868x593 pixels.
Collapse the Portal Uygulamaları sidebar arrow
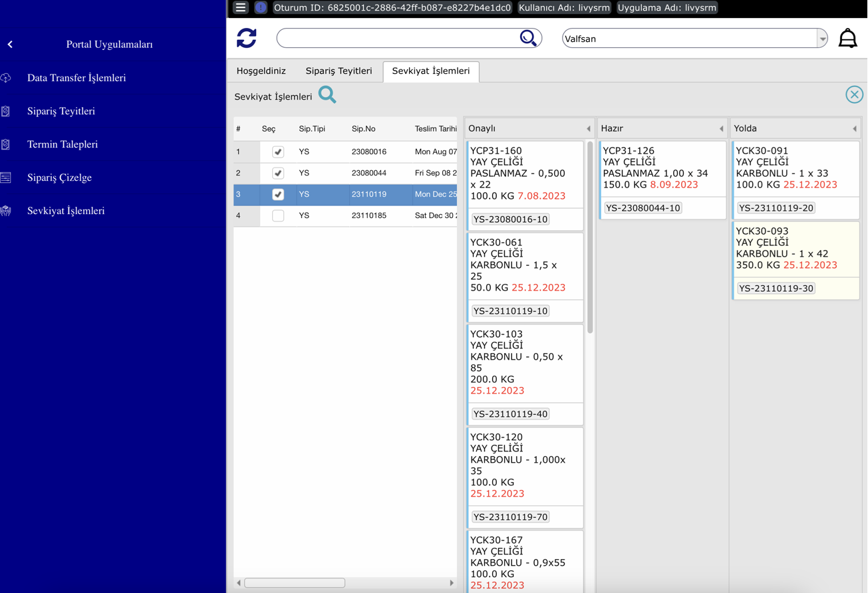coord(10,45)
